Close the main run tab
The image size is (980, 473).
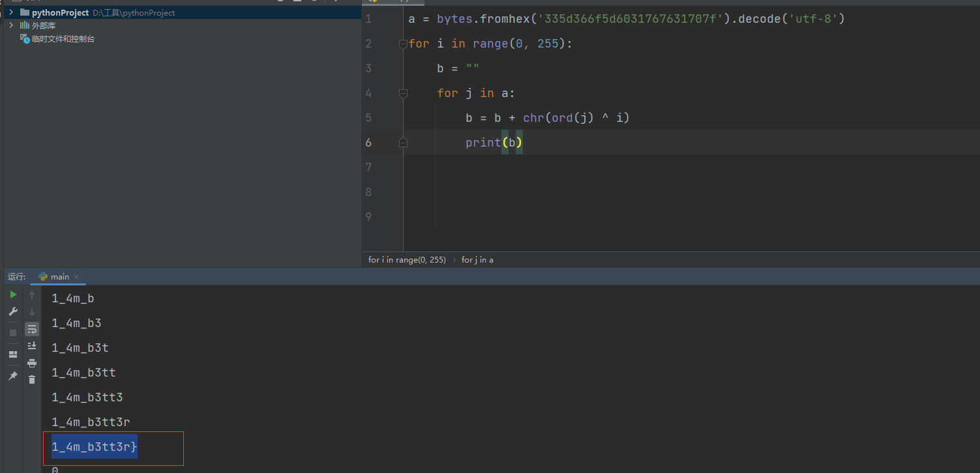click(76, 277)
